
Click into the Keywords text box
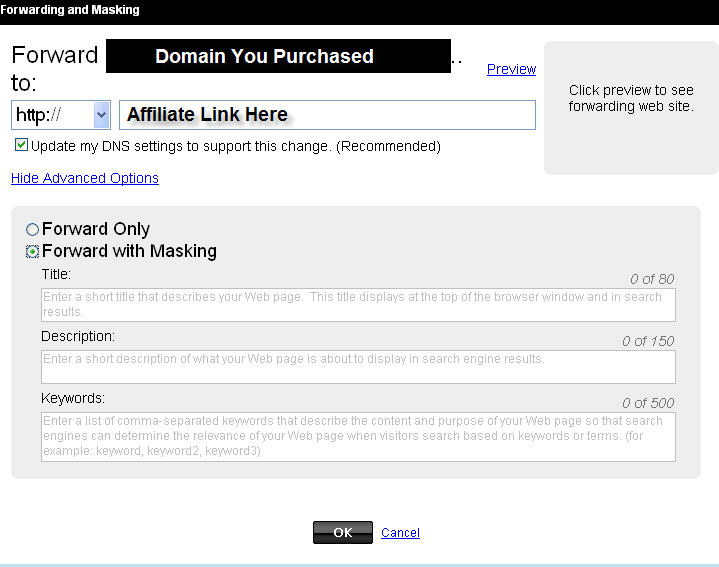point(358,436)
